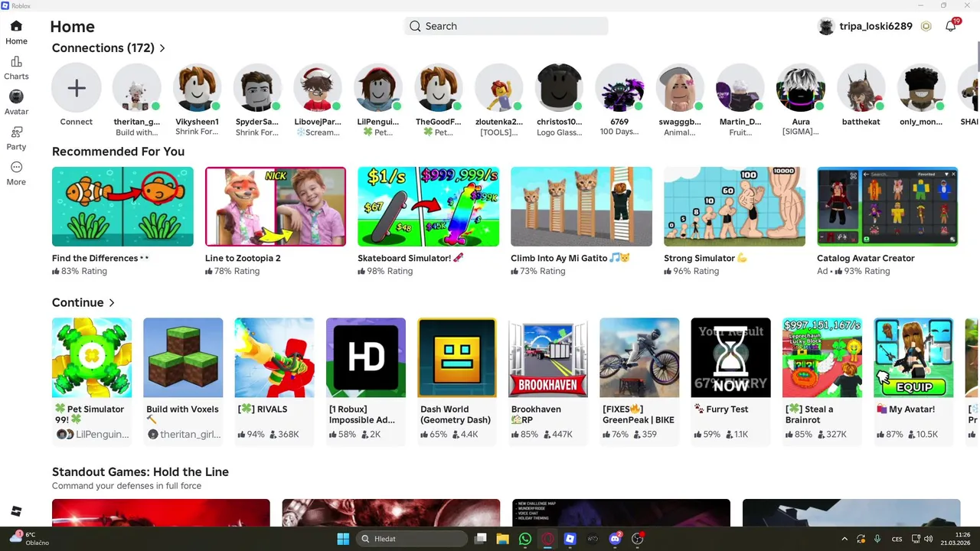The height and width of the screenshot is (551, 980).
Task: Click CES keyboard language indicator
Action: click(897, 539)
